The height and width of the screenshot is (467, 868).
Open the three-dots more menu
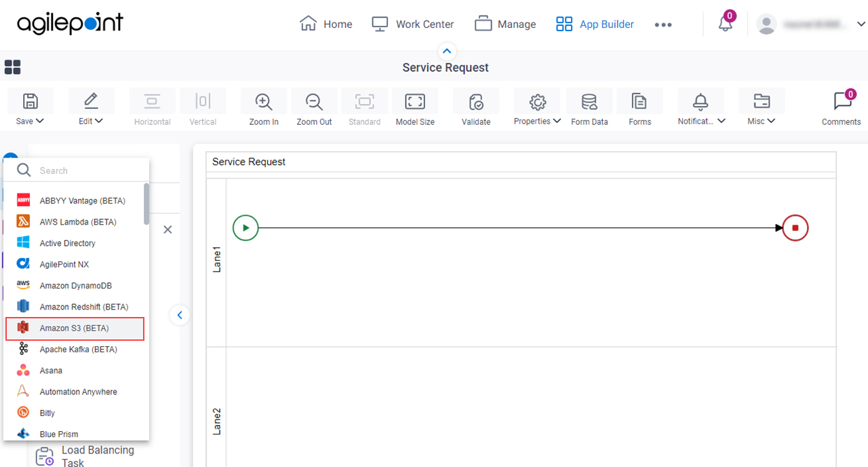(663, 24)
